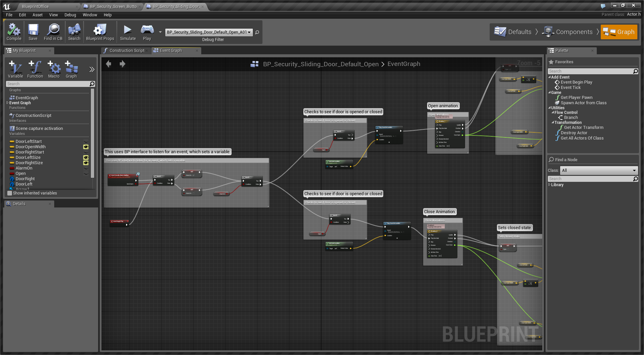Click the Compile toolbar icon
Viewport: 644px width, 355px height.
[x=14, y=32]
